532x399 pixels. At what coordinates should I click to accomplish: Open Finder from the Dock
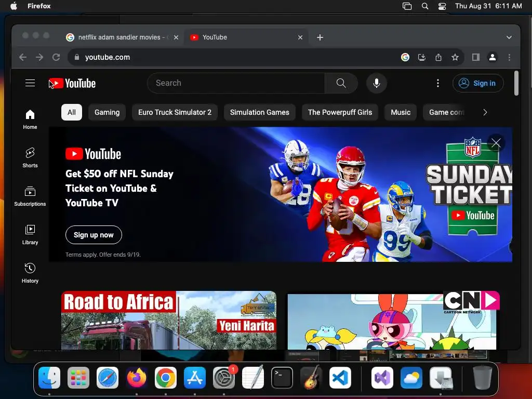49,378
